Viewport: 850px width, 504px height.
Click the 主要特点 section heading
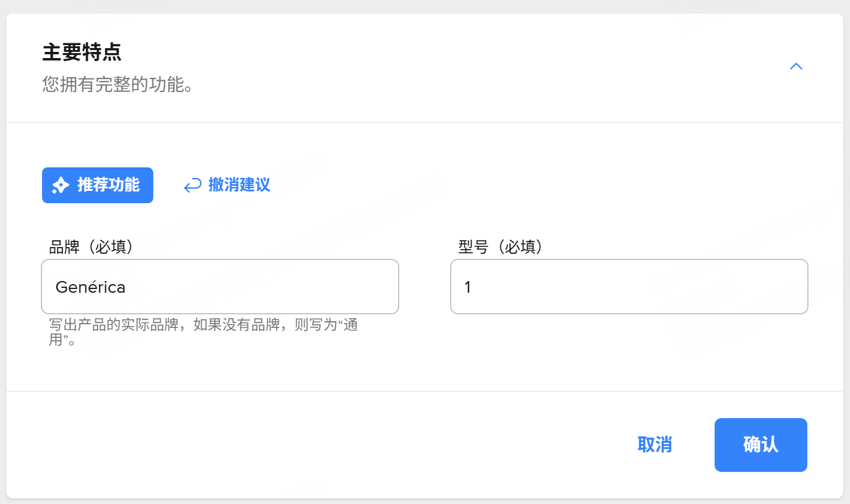pyautogui.click(x=82, y=52)
